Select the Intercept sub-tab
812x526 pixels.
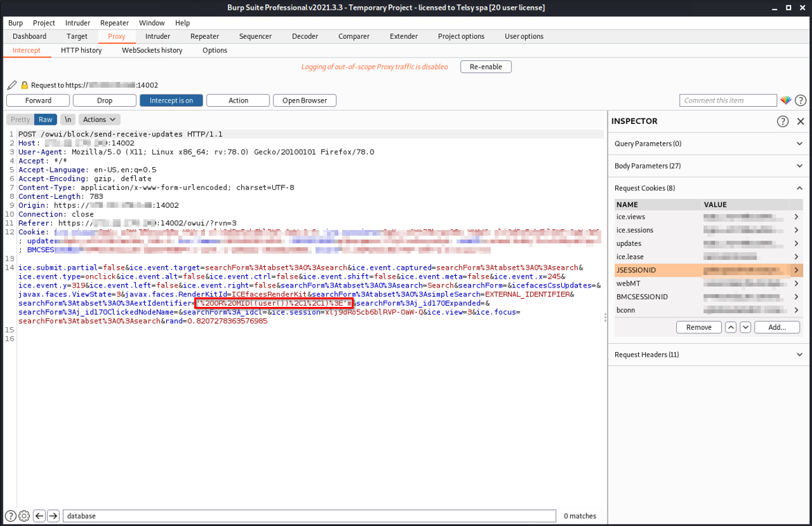coord(26,51)
